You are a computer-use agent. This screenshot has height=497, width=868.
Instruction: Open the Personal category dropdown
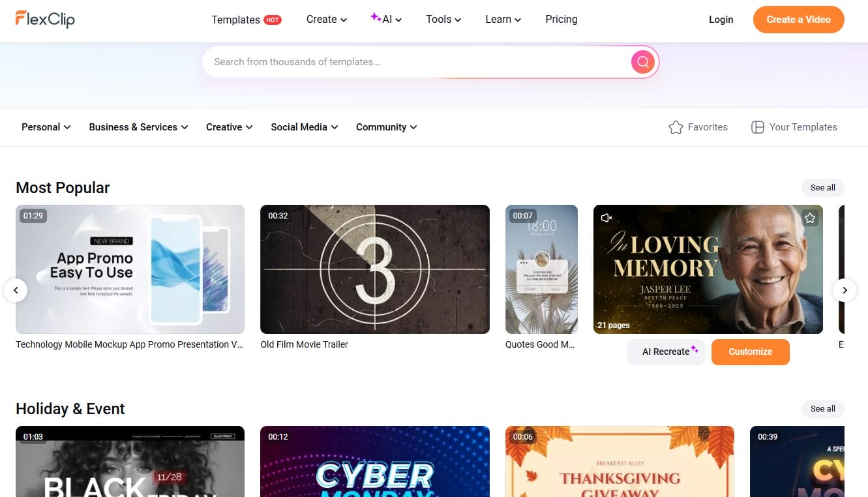pos(46,127)
